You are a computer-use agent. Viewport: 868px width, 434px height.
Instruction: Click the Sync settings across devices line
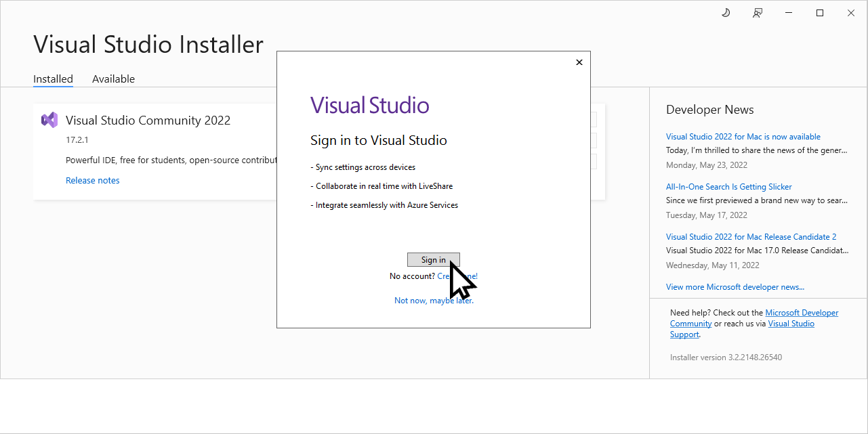tap(363, 167)
